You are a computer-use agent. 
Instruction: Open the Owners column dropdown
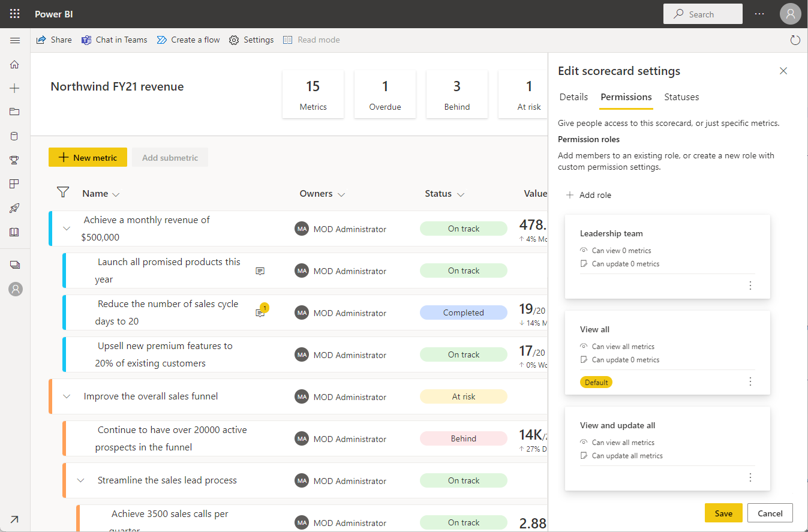click(x=341, y=194)
